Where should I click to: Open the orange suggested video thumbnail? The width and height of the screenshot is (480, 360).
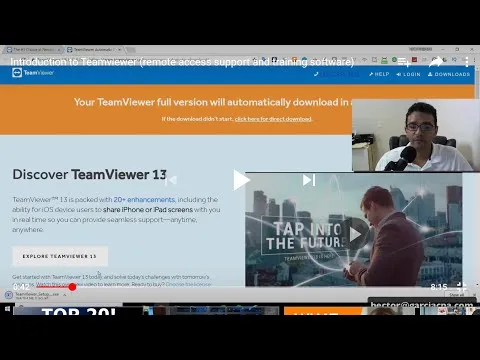[349, 311]
